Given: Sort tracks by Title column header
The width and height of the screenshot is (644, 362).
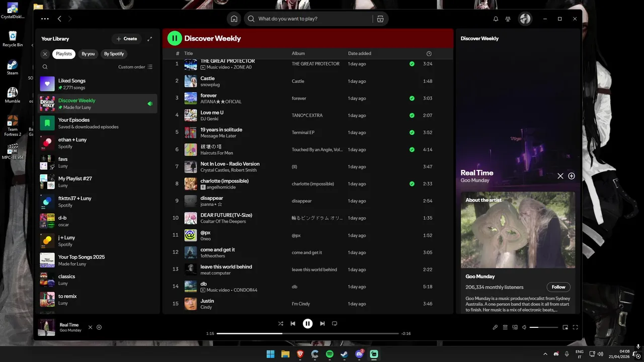Looking at the screenshot, I should tap(188, 53).
